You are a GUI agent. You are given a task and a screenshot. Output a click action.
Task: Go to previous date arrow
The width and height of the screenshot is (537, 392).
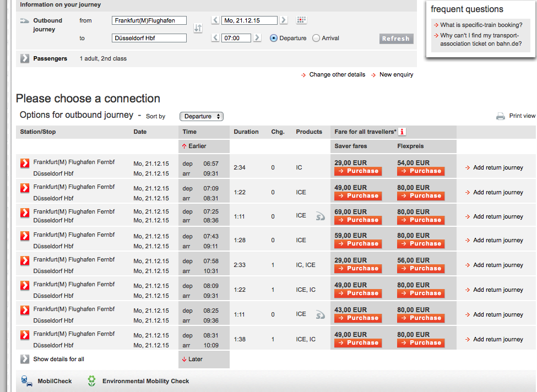pos(215,20)
